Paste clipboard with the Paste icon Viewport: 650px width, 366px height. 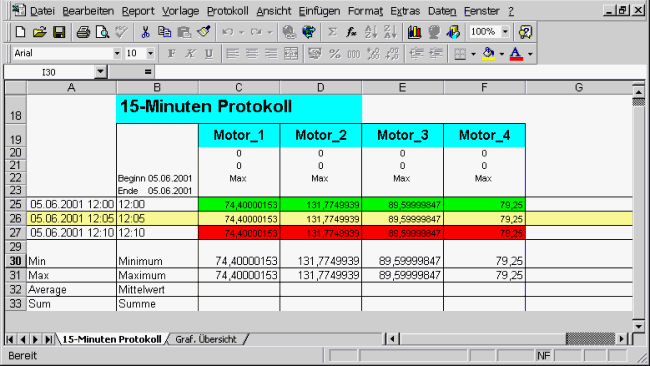pos(184,32)
